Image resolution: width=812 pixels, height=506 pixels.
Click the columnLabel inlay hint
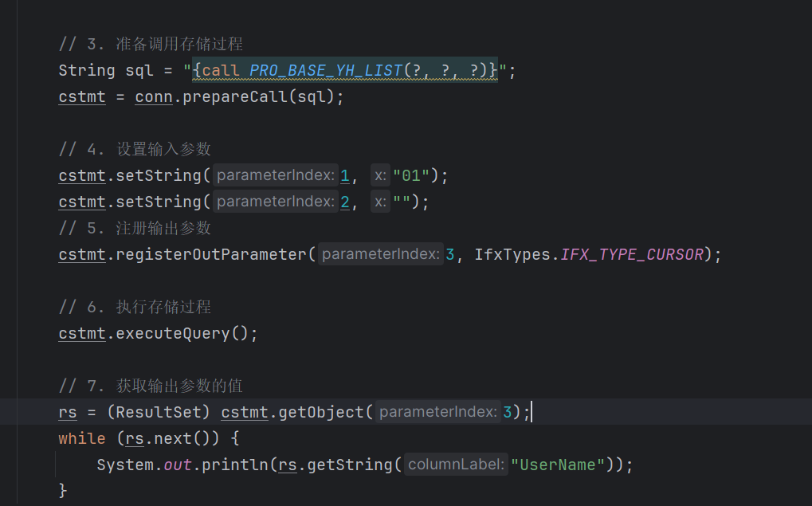[x=456, y=465]
